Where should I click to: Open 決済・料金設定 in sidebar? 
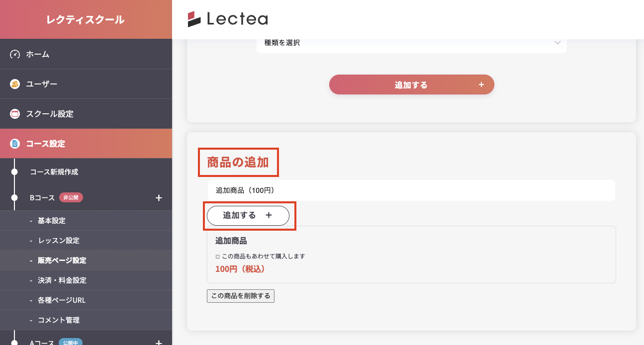pyautogui.click(x=62, y=280)
